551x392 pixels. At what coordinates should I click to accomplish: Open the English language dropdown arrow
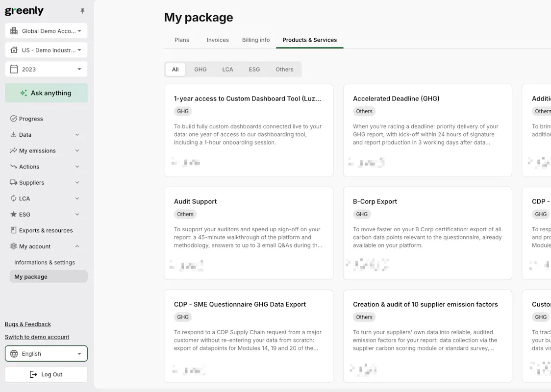[79, 354]
